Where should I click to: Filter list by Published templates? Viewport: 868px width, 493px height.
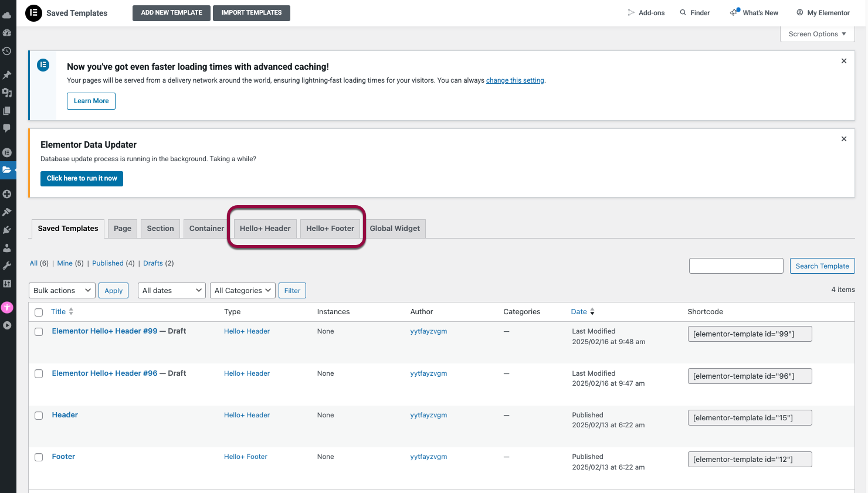point(108,263)
